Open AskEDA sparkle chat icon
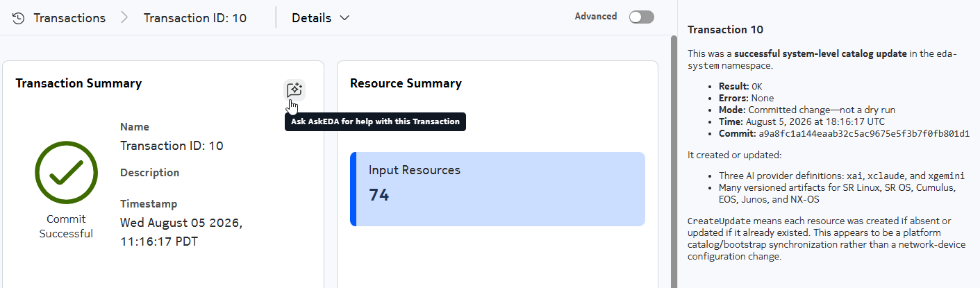Viewport: 980px width, 288px height. (x=294, y=90)
